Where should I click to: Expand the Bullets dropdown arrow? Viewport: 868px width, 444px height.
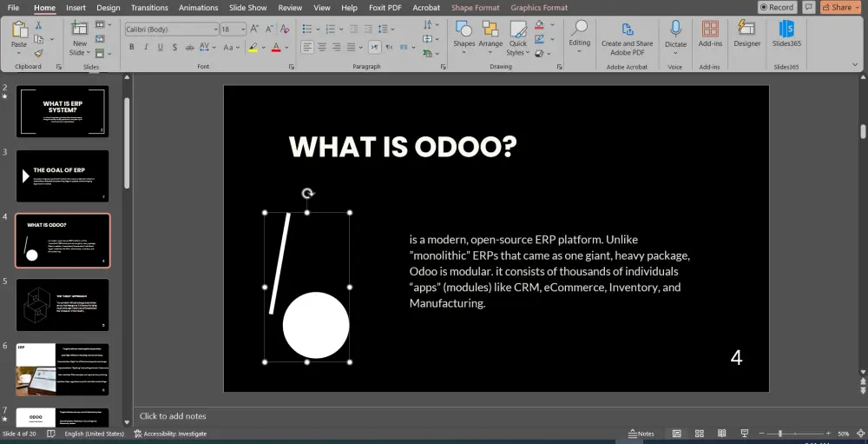(x=318, y=29)
